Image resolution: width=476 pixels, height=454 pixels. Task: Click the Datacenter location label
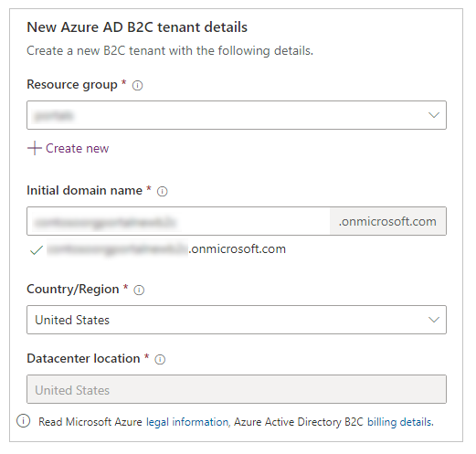[x=83, y=358]
